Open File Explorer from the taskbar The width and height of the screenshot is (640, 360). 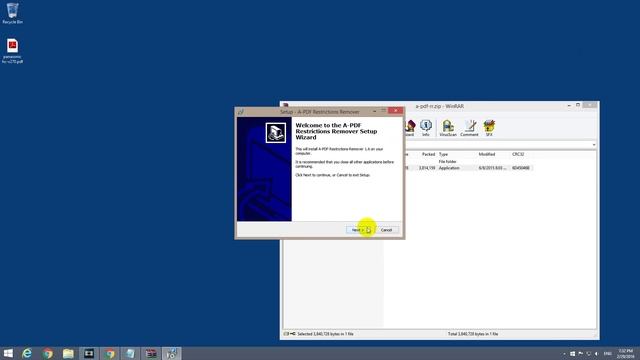(x=68, y=353)
